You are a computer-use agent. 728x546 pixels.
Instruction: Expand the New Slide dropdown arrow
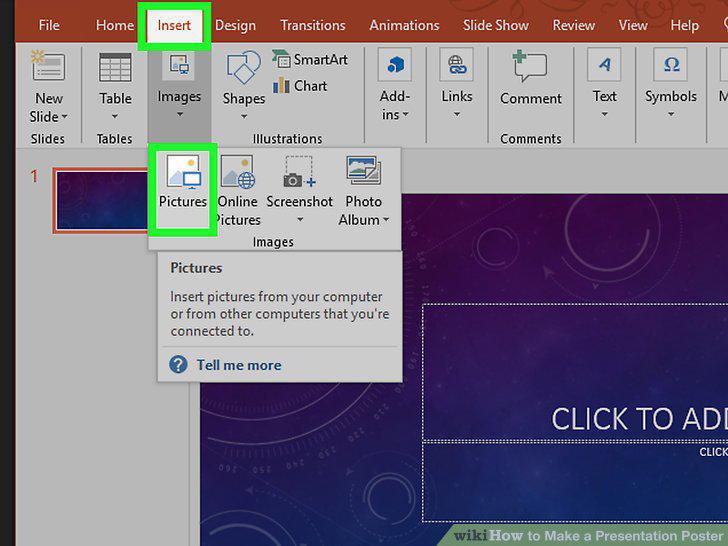pyautogui.click(x=65, y=117)
